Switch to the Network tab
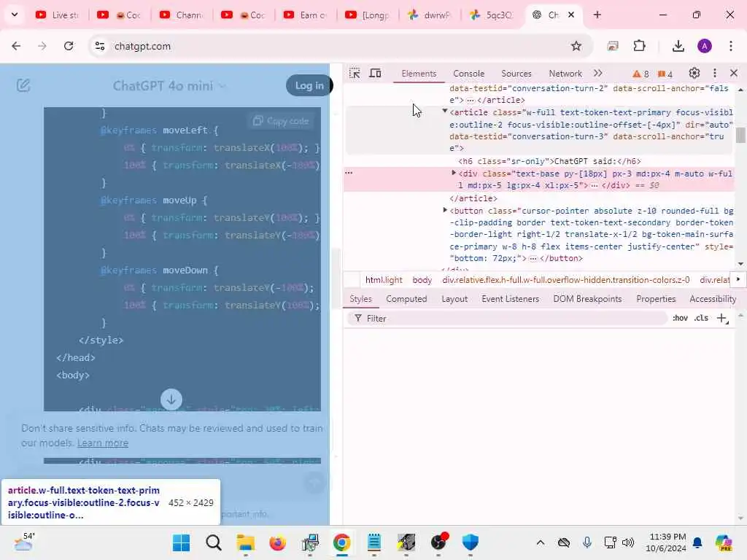This screenshot has width=747, height=560. point(565,74)
